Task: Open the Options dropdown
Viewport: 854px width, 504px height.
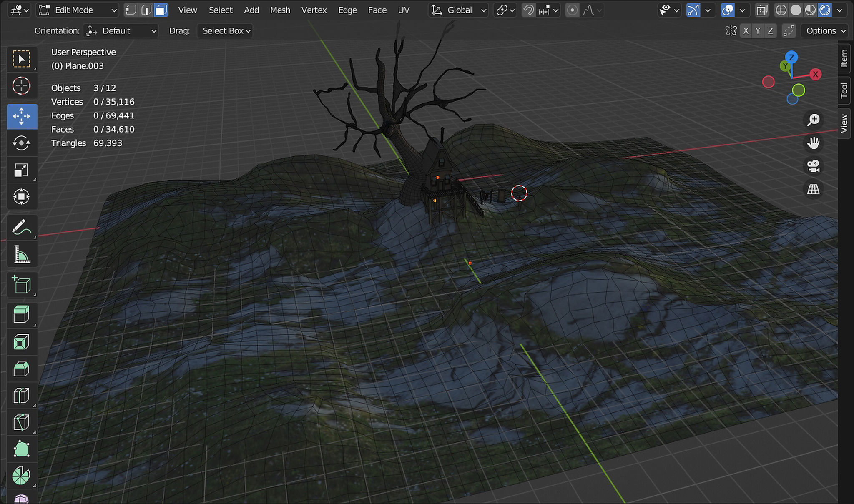Action: click(x=826, y=31)
